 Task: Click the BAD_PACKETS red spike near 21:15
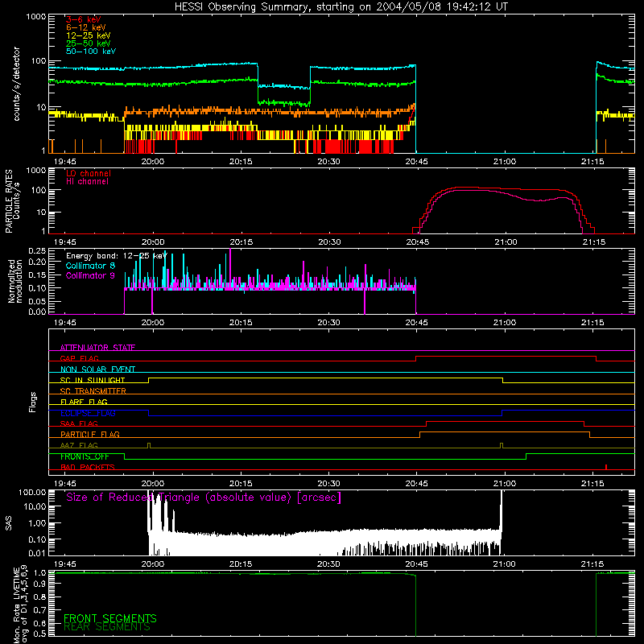[x=606, y=467]
